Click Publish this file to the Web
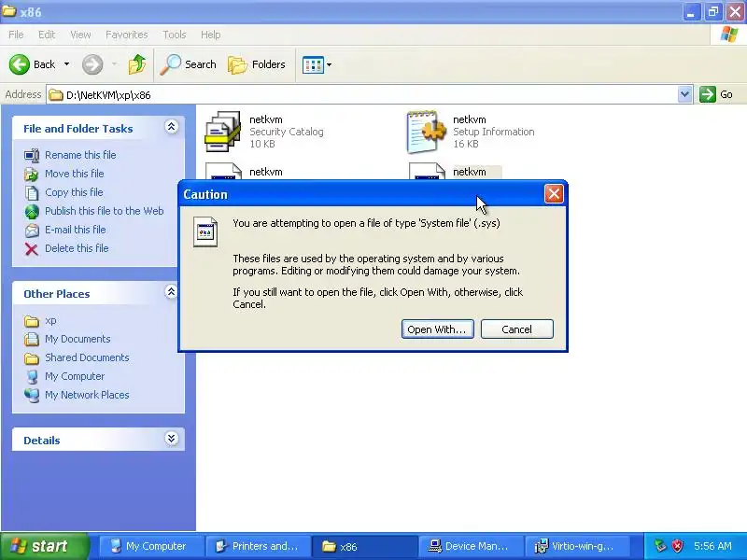The image size is (747, 560). click(x=105, y=211)
